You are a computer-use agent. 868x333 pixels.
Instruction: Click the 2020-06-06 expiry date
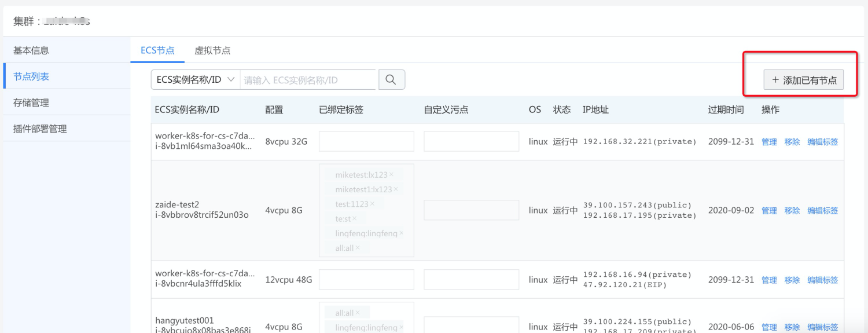[731, 327]
